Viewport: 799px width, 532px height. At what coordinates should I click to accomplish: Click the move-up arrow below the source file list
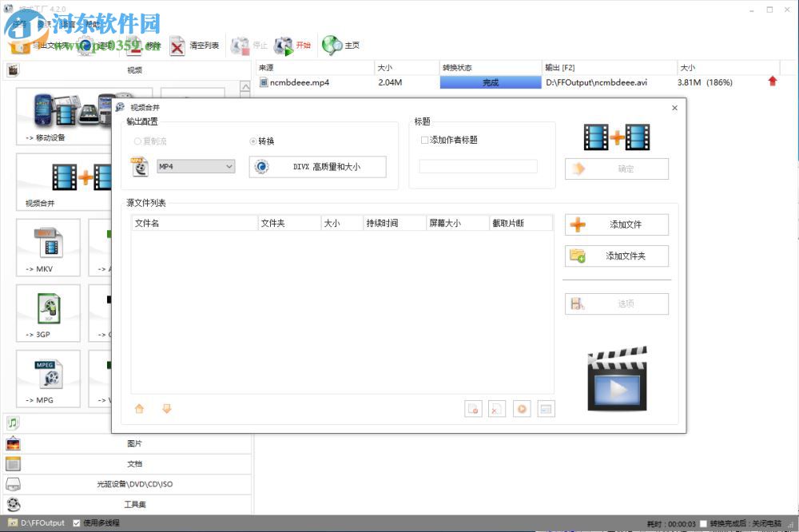click(140, 408)
